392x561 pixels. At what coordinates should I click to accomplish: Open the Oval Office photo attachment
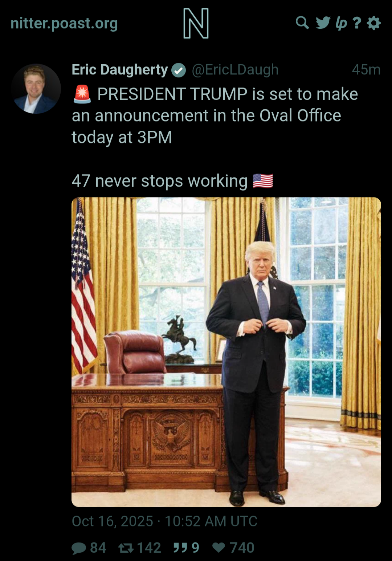[x=226, y=352]
